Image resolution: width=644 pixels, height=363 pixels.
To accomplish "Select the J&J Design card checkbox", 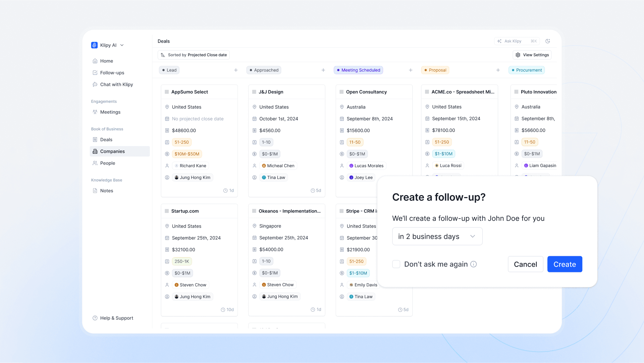I will click(x=254, y=92).
